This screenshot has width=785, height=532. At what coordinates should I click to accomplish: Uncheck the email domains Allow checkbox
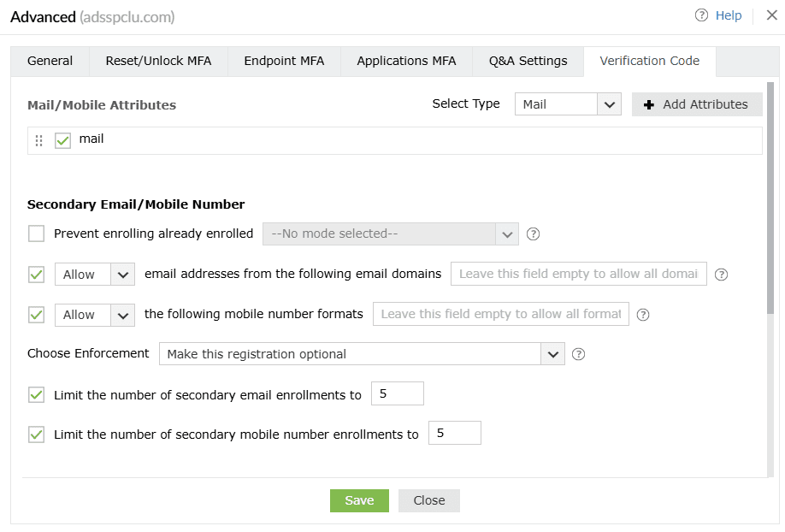tap(36, 274)
